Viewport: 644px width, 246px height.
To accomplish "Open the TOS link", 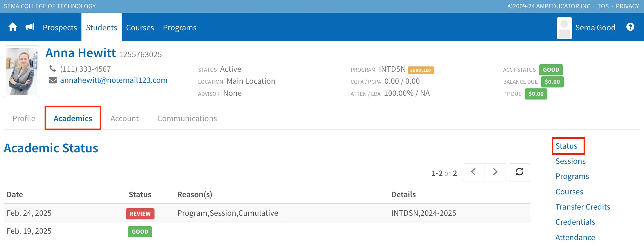I will click(x=603, y=6).
